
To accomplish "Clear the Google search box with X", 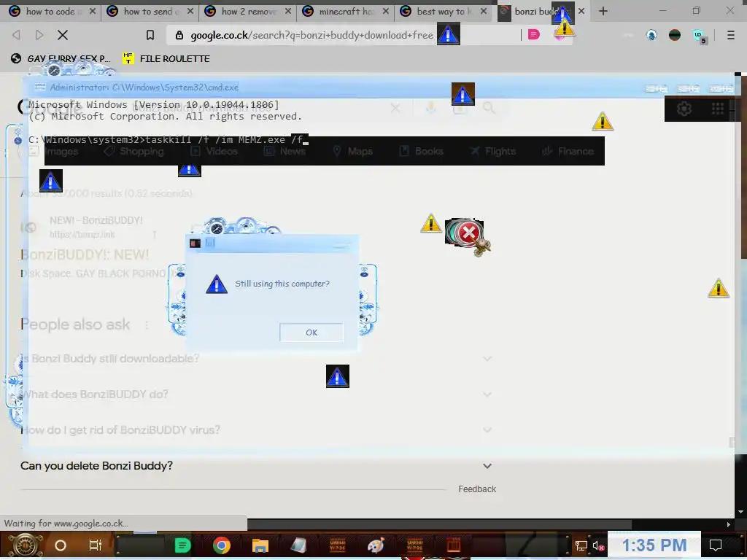I will pyautogui.click(x=395, y=108).
